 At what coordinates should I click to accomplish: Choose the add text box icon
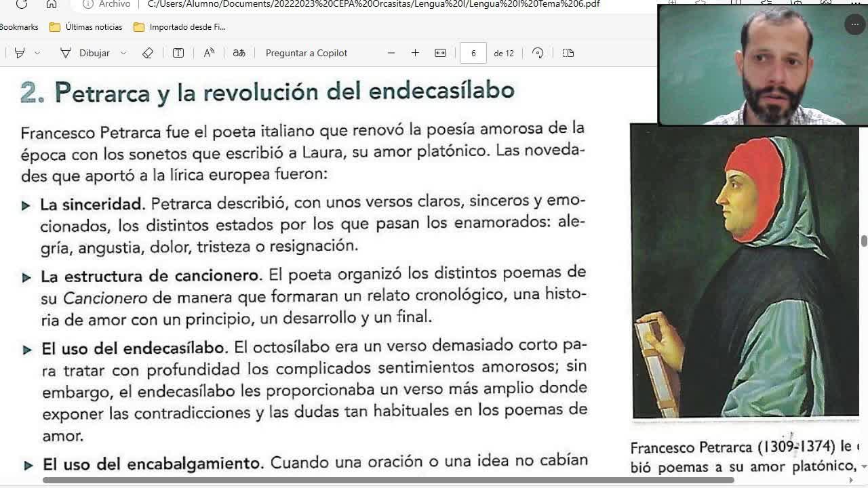(178, 53)
